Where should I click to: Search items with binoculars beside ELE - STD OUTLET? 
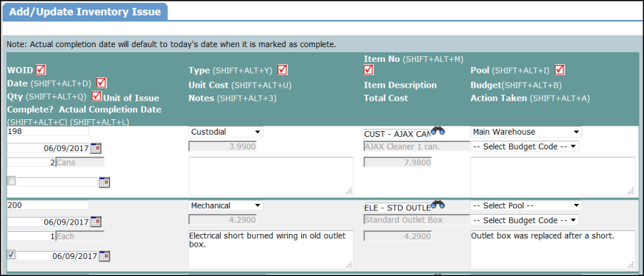click(438, 204)
